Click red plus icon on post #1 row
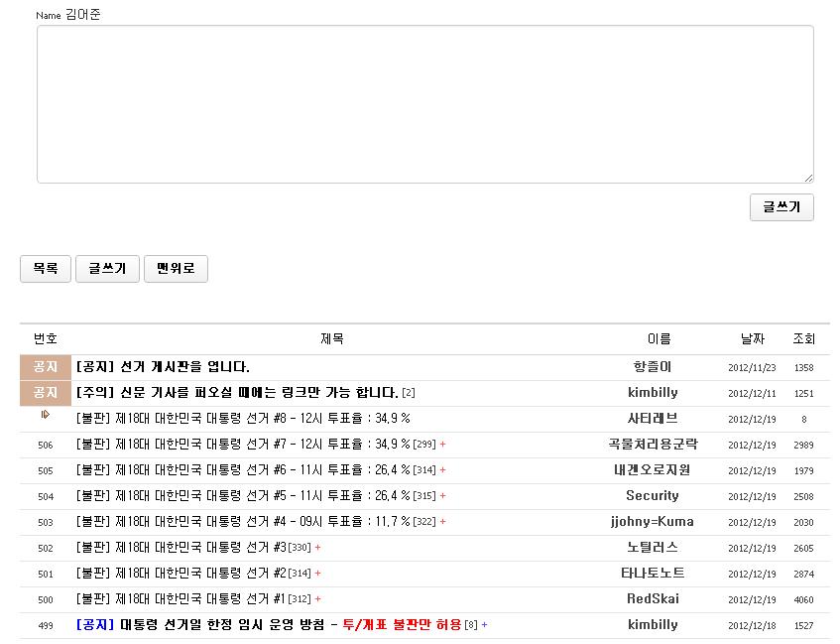Screen dimensions: 840x644 [317, 598]
